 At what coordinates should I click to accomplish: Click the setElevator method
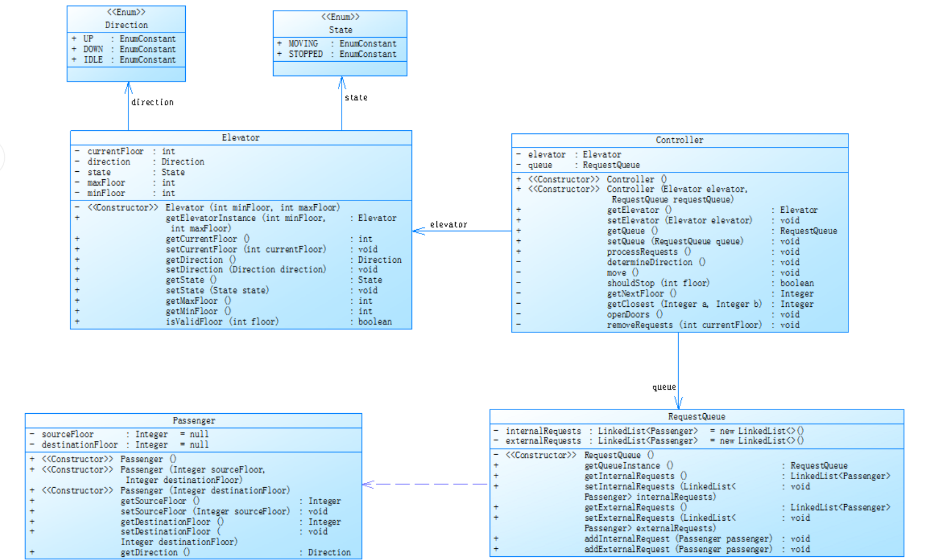point(658,220)
